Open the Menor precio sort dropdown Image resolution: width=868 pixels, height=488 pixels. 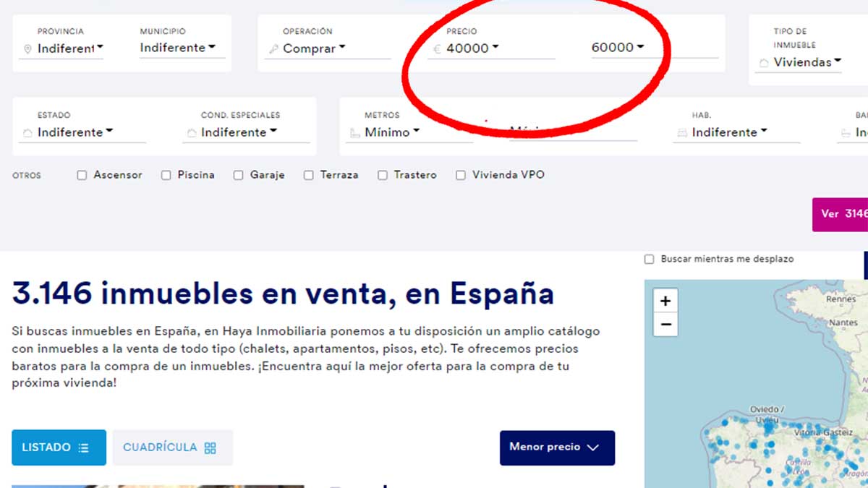(x=557, y=448)
